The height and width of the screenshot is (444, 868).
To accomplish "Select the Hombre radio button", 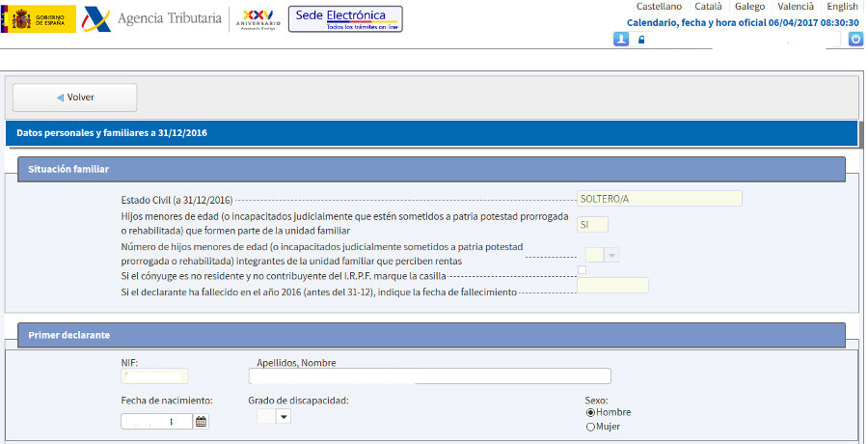I will [x=590, y=412].
